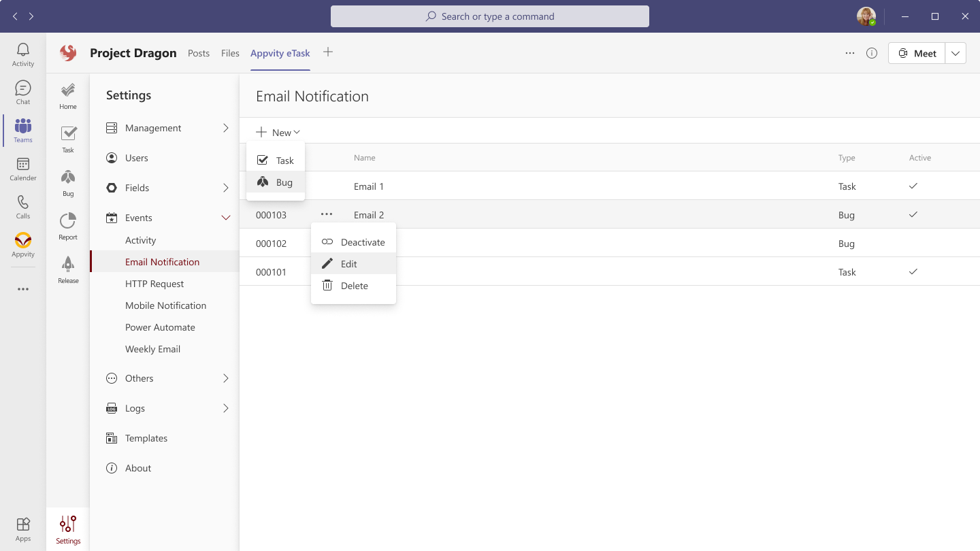This screenshot has width=980, height=551.
Task: Open the Calendar from the Teams rail
Action: pos(22,167)
